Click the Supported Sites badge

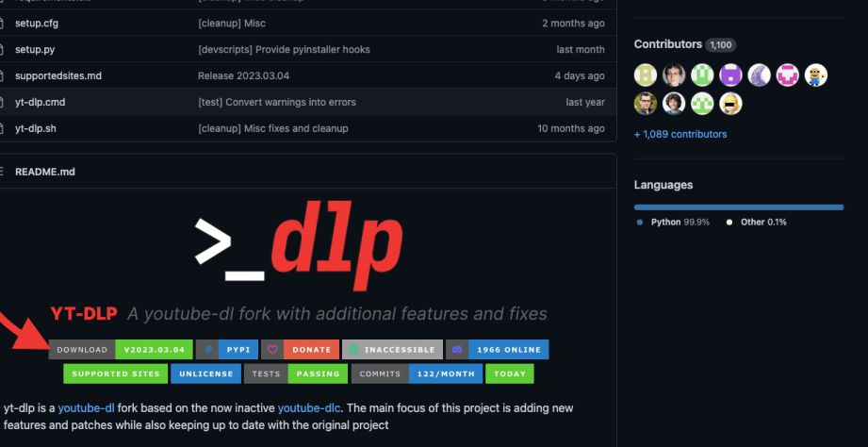115,373
